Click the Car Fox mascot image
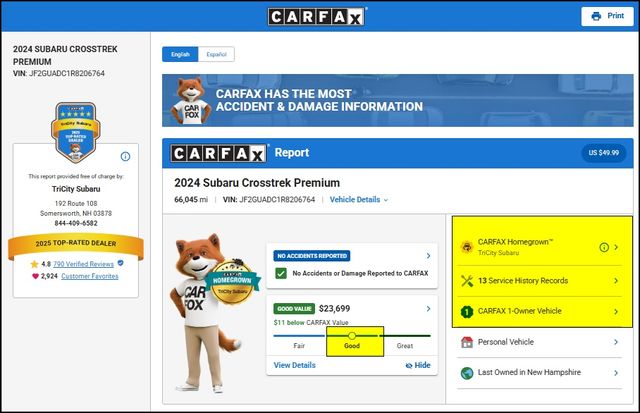Viewport: 640px width, 413px height. [204, 313]
